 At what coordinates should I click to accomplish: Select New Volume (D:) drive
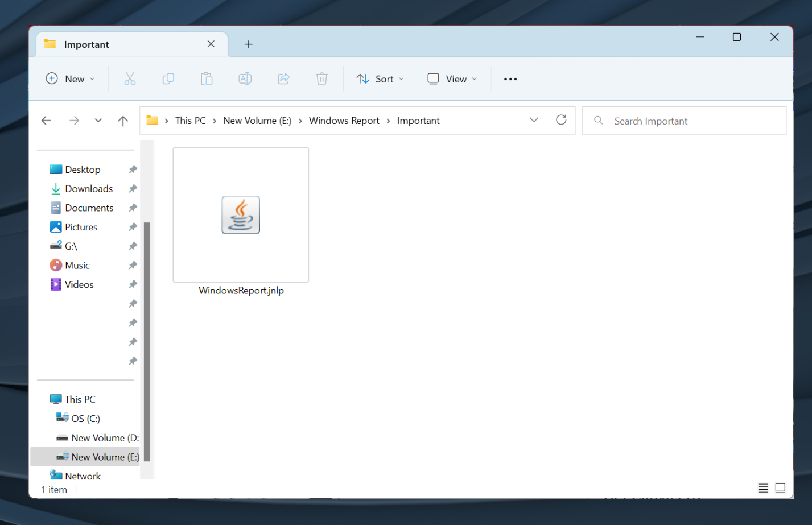pyautogui.click(x=104, y=438)
